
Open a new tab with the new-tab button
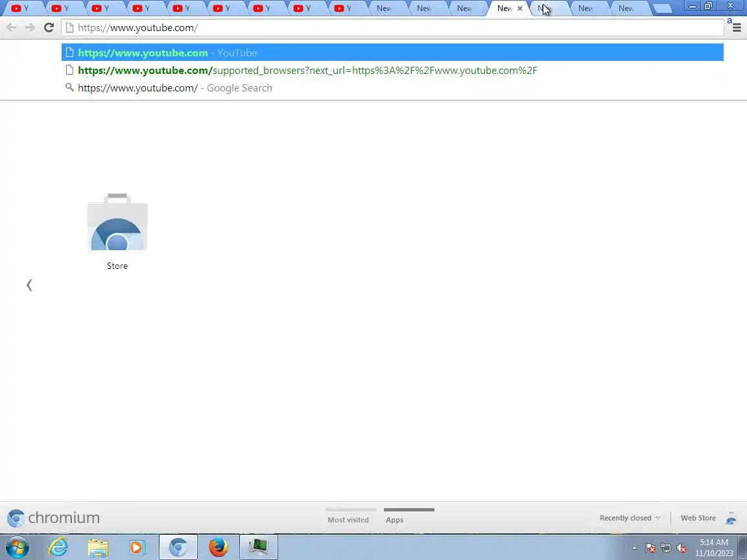coord(661,8)
